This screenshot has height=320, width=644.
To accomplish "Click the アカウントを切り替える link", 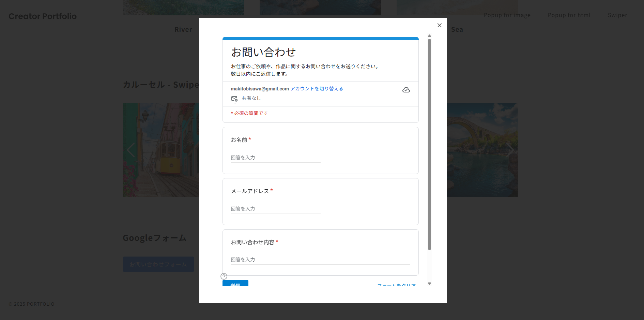I will [x=317, y=89].
